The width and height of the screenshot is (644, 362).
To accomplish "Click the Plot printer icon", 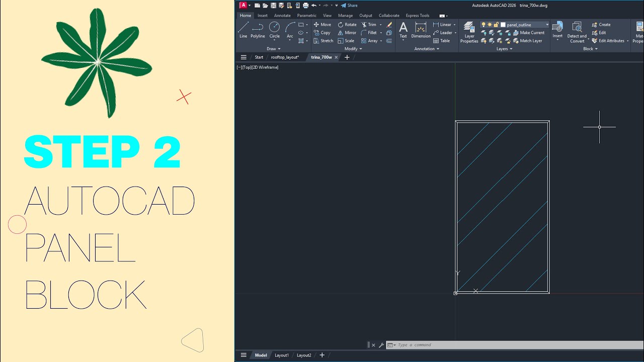I will point(305,6).
